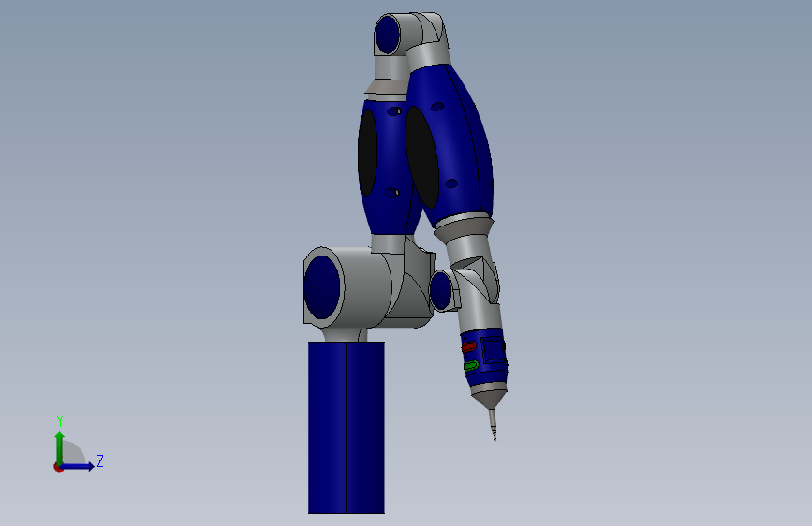Select the blue rectangular base column
The width and height of the screenshot is (812, 526).
(347, 428)
